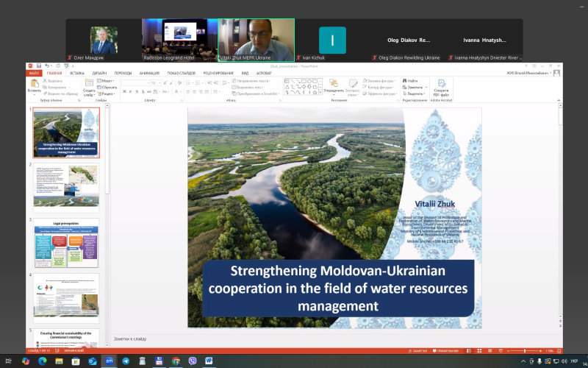Click the Paste (Вставить) clipboard icon
Viewport: 588px width, 368px height.
tap(35, 84)
